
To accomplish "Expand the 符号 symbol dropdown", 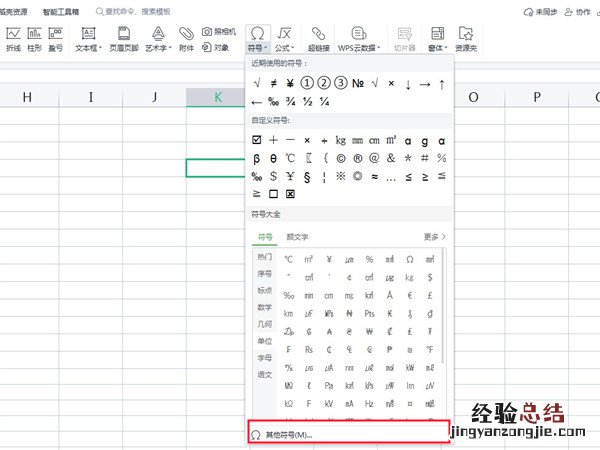I will point(258,47).
